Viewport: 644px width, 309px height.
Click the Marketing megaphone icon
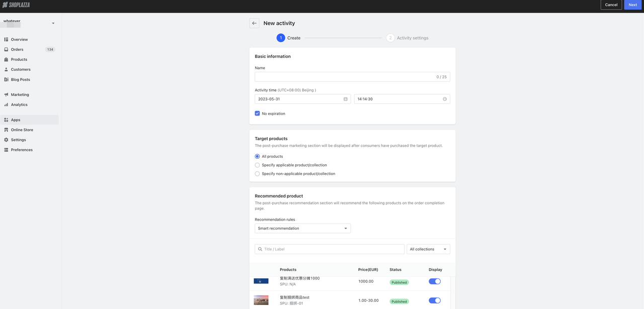[6, 94]
